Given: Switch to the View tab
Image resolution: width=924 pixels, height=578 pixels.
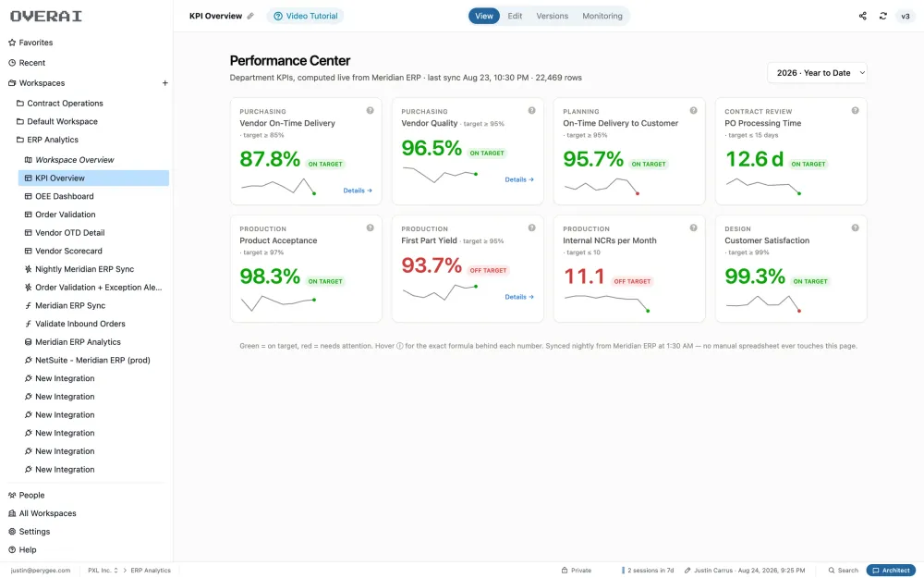Looking at the screenshot, I should click(x=484, y=16).
